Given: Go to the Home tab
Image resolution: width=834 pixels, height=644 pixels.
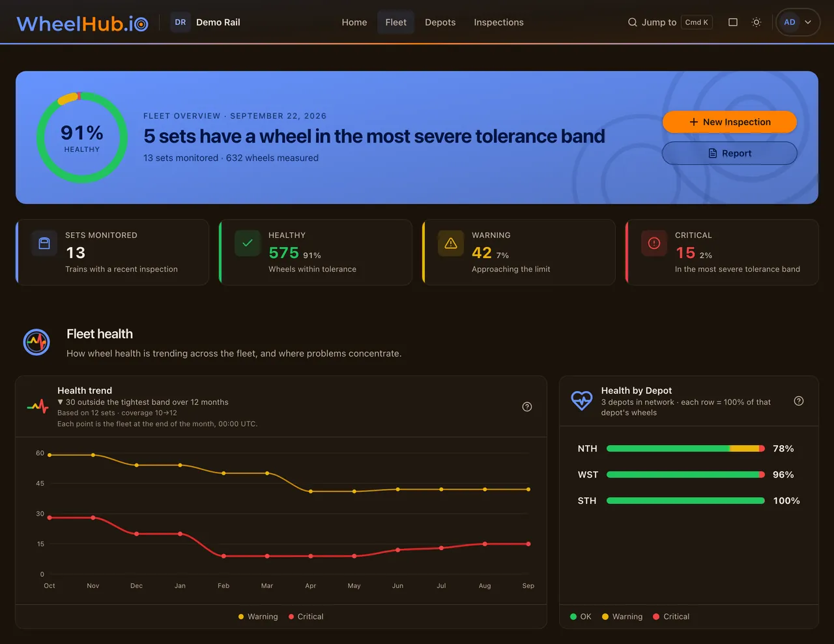Looking at the screenshot, I should tap(354, 22).
